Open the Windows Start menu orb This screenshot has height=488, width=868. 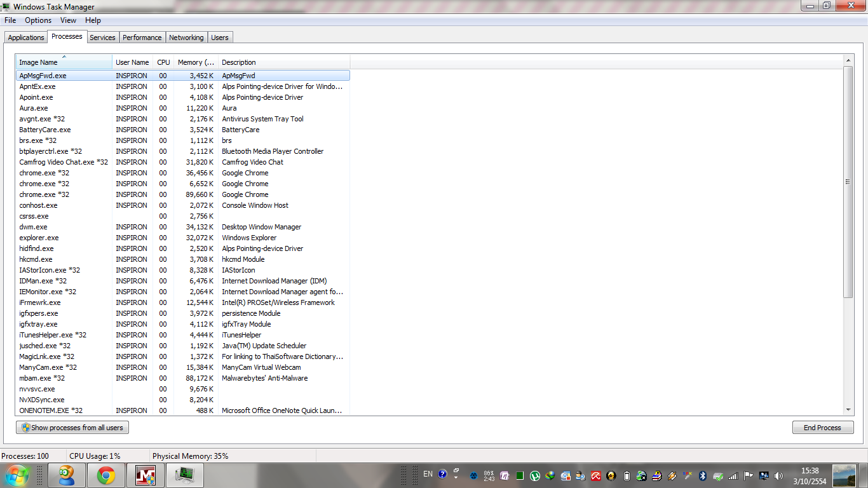pos(17,475)
